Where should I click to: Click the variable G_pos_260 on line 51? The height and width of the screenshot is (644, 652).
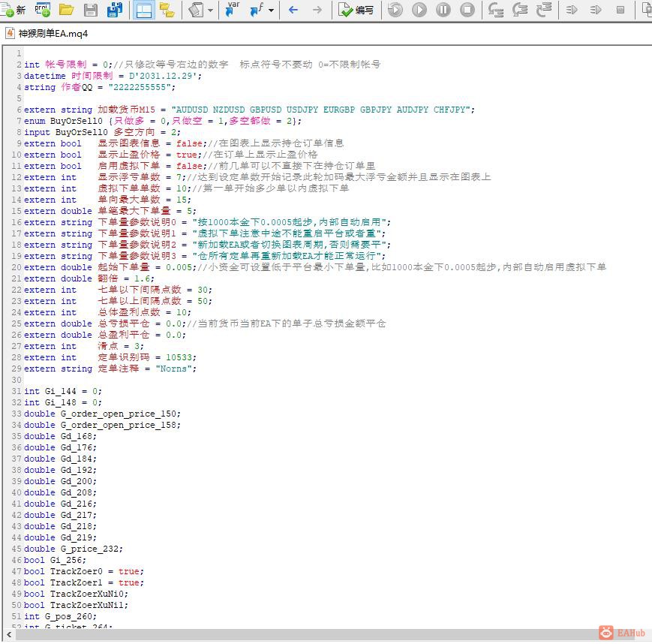(x=68, y=615)
